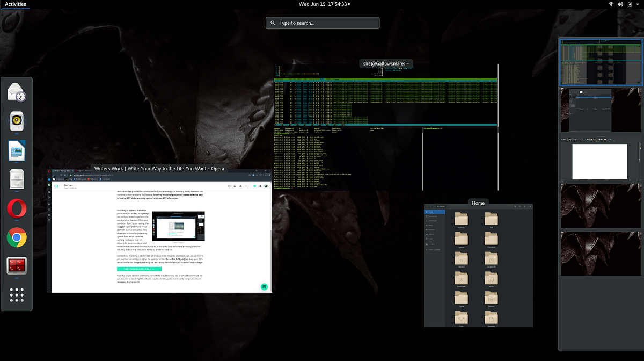Open LibreOffice from the dock
Screen dimensions: 644x361
(x=16, y=151)
